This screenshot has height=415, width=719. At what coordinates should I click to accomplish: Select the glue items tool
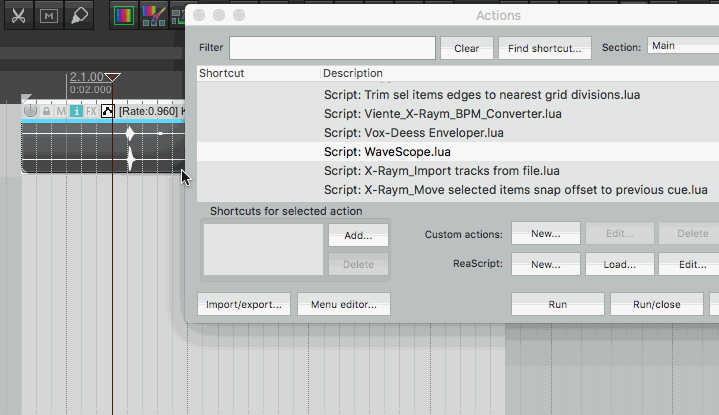coord(80,16)
